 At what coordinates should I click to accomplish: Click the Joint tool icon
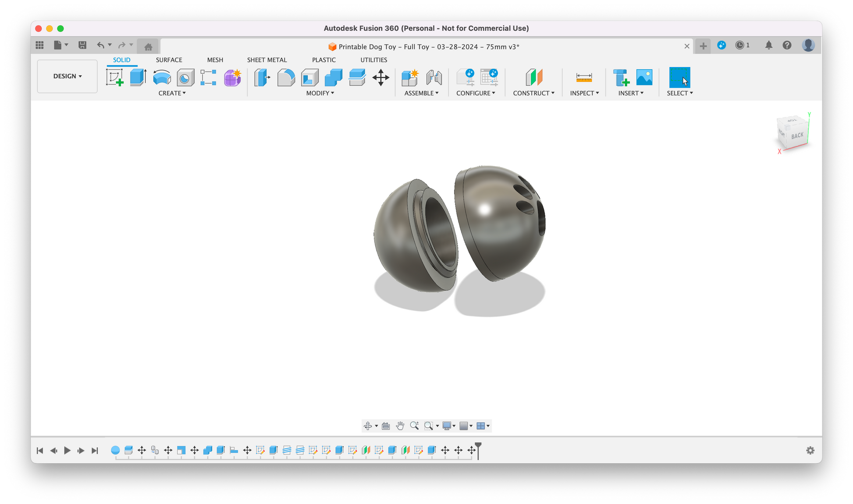click(x=434, y=78)
